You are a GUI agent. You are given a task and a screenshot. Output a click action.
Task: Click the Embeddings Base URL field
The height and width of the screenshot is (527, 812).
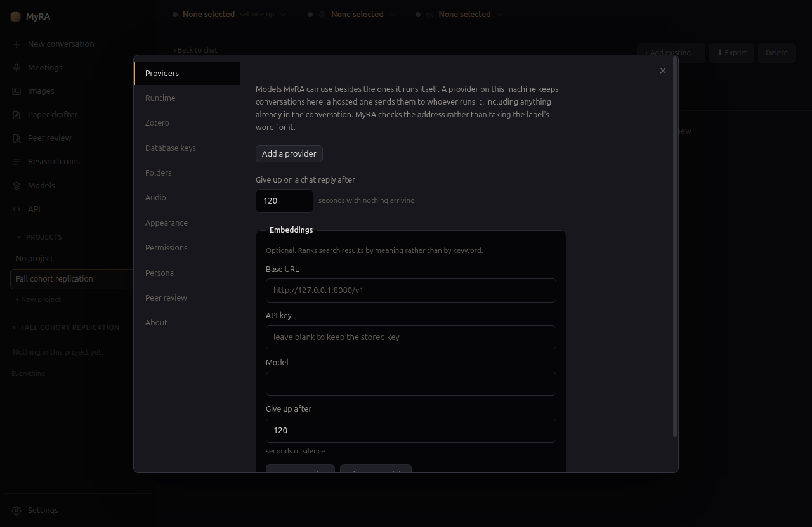pos(411,290)
